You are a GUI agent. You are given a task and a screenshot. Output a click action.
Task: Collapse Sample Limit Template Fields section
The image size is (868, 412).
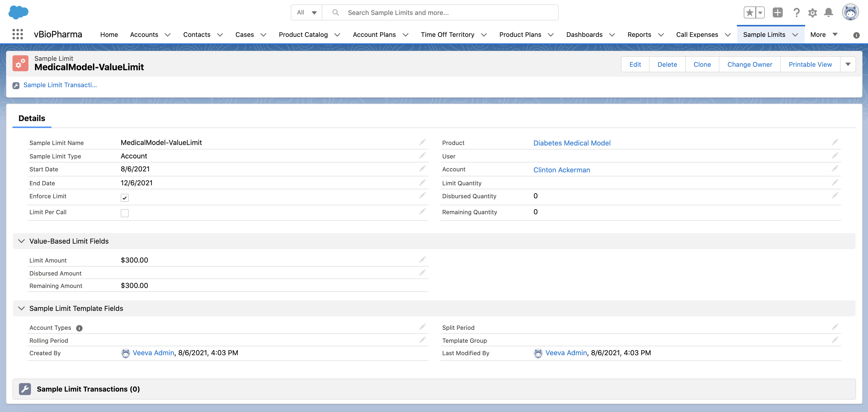coord(21,308)
